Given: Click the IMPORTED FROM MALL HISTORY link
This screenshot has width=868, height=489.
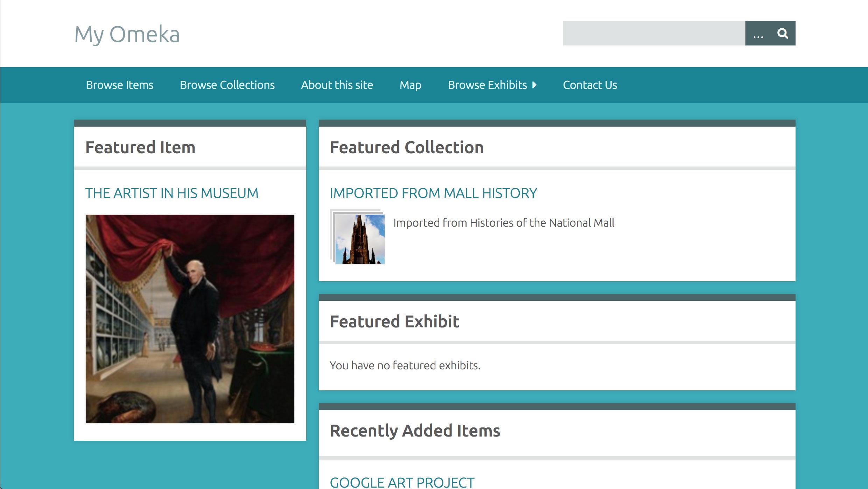Looking at the screenshot, I should pos(433,192).
